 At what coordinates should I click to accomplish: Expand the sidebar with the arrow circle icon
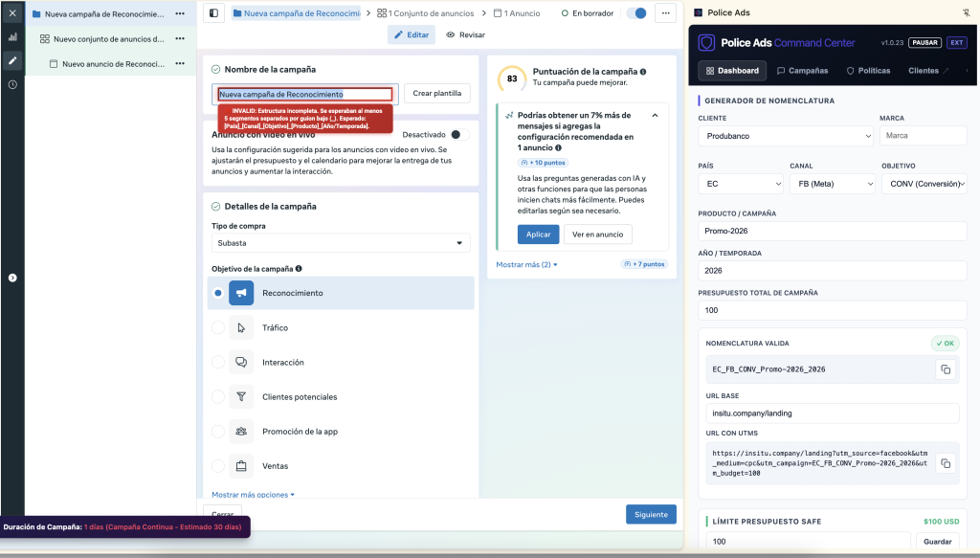pyautogui.click(x=12, y=278)
